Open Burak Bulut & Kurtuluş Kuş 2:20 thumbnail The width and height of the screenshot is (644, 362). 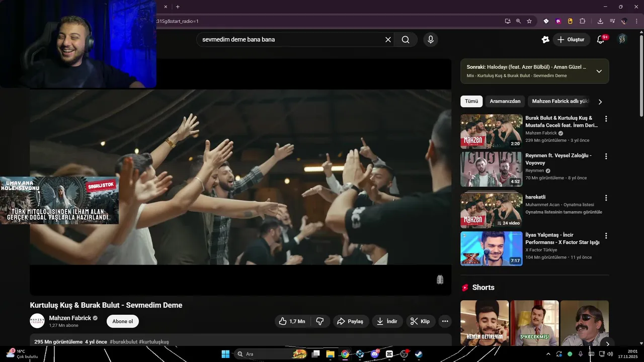tap(491, 132)
